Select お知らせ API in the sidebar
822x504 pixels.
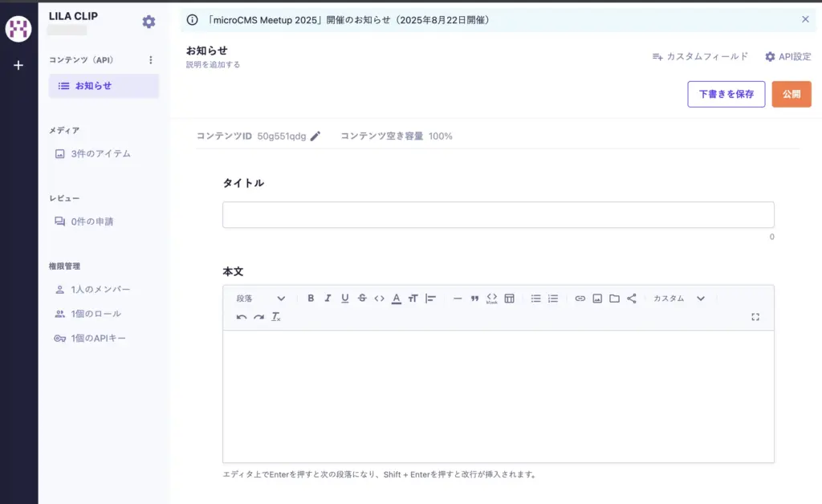coord(104,86)
